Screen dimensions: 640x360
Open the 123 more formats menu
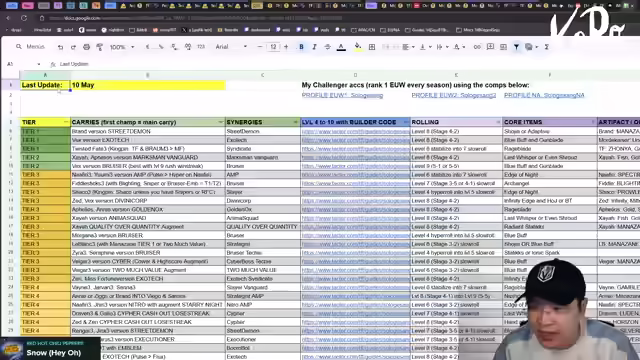[x=201, y=47]
